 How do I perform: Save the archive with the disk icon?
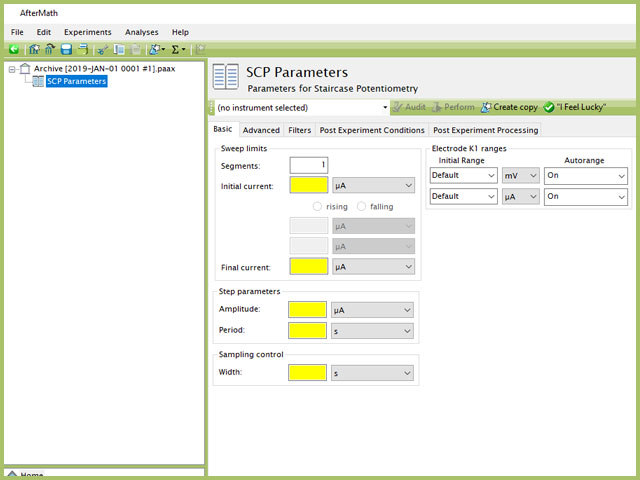tap(66, 49)
